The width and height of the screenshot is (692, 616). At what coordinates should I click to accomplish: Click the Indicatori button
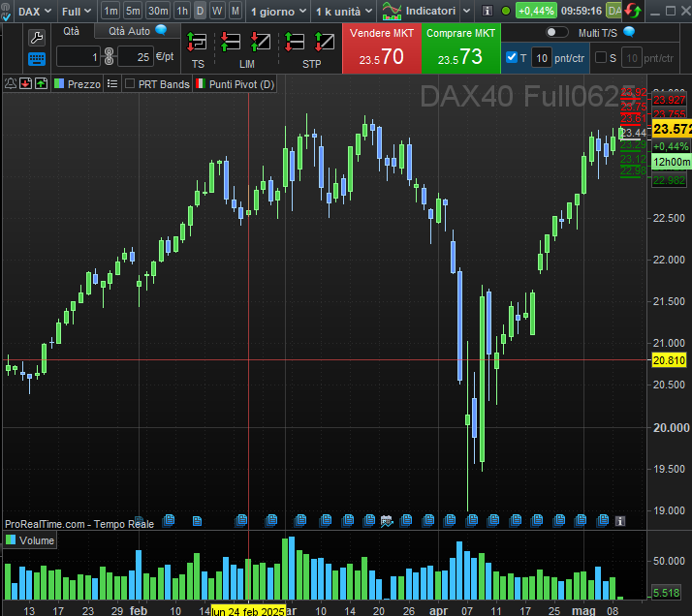tap(419, 11)
